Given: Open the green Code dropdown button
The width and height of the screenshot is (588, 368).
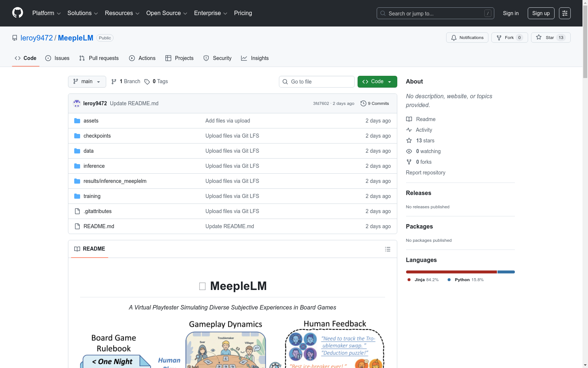Looking at the screenshot, I should click(377, 82).
